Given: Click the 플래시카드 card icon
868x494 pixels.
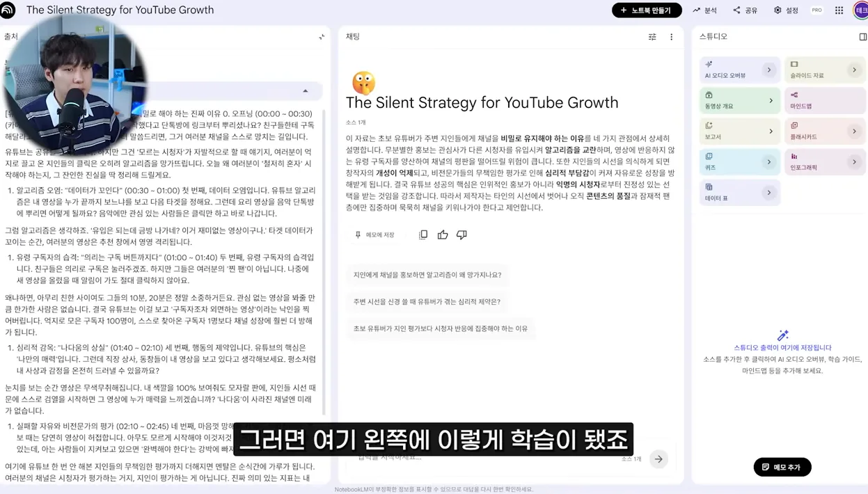Looking at the screenshot, I should (794, 126).
